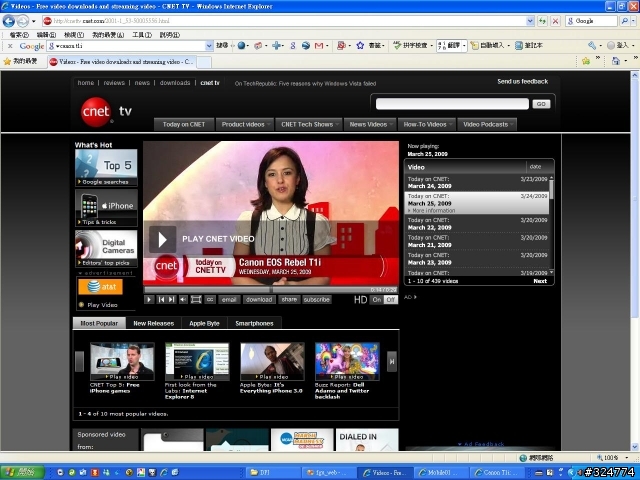Expand the CNET Tech Shows menu
Screen dimensions: 640x480
point(309,124)
